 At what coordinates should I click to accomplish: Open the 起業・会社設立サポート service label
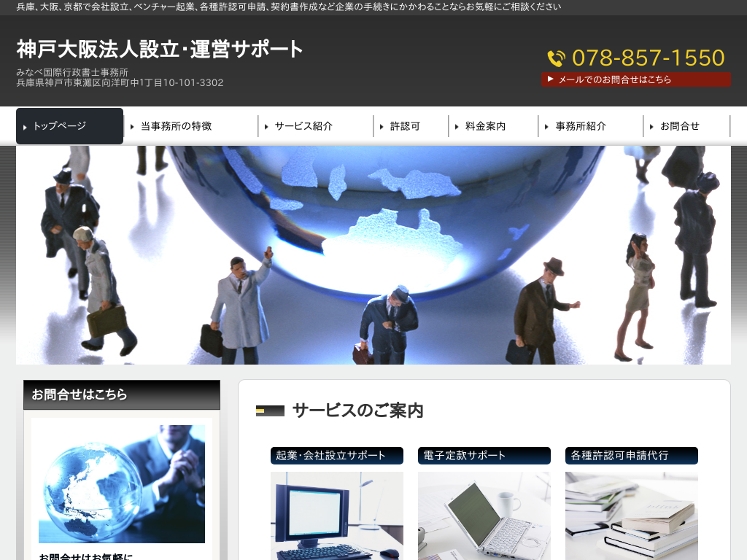pyautogui.click(x=337, y=456)
